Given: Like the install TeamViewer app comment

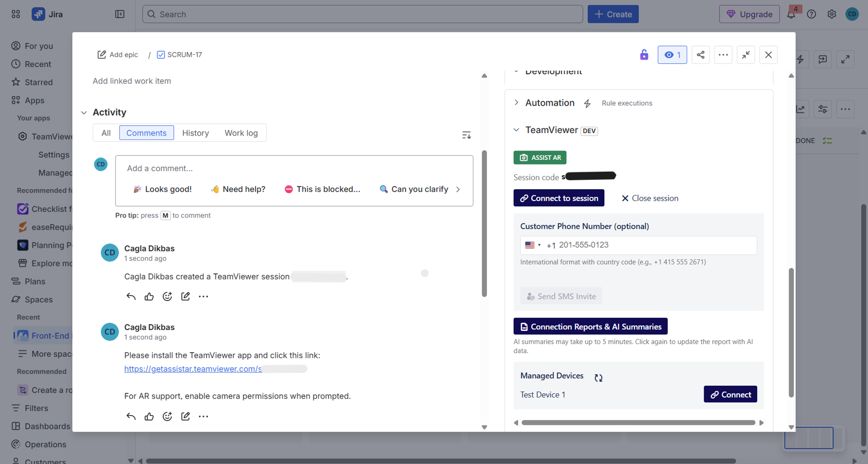Looking at the screenshot, I should click(x=149, y=417).
